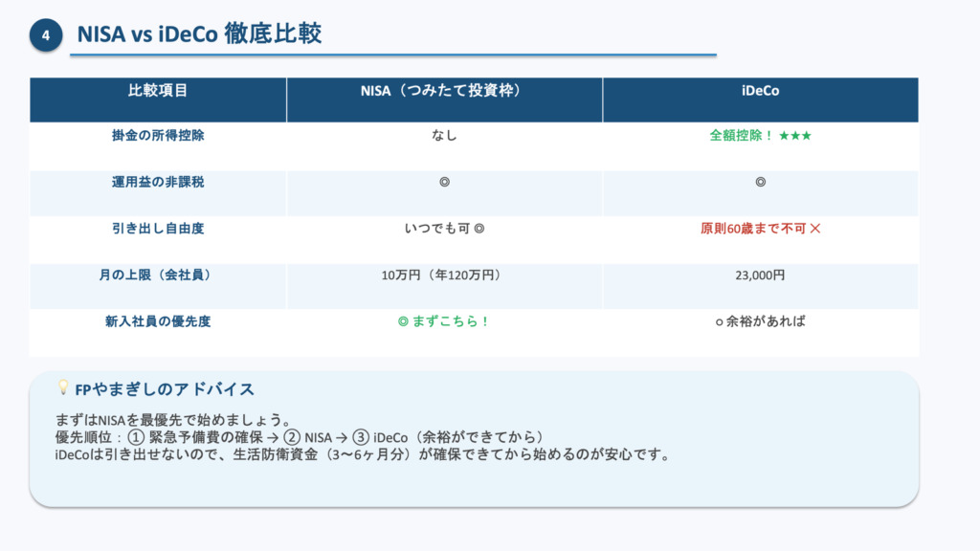The height and width of the screenshot is (551, 980).
Task: Select the slide title NISA vs iDeCo 徹底比較
Action: tap(199, 34)
